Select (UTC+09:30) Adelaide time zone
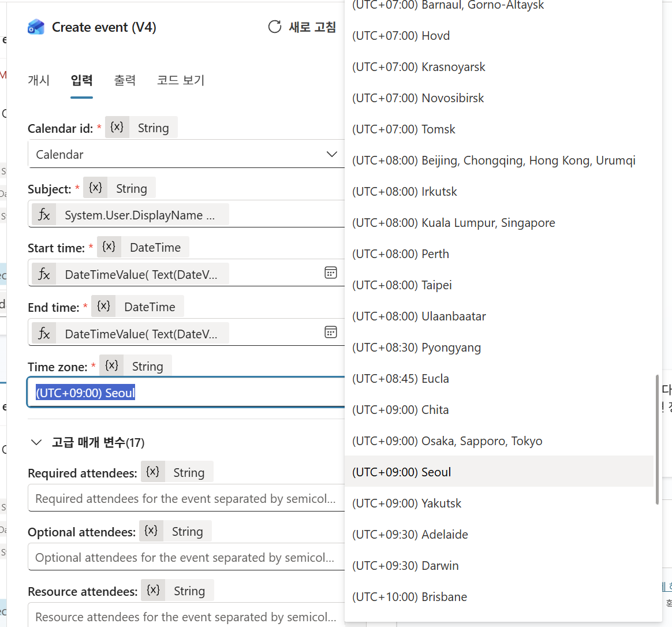 499,535
